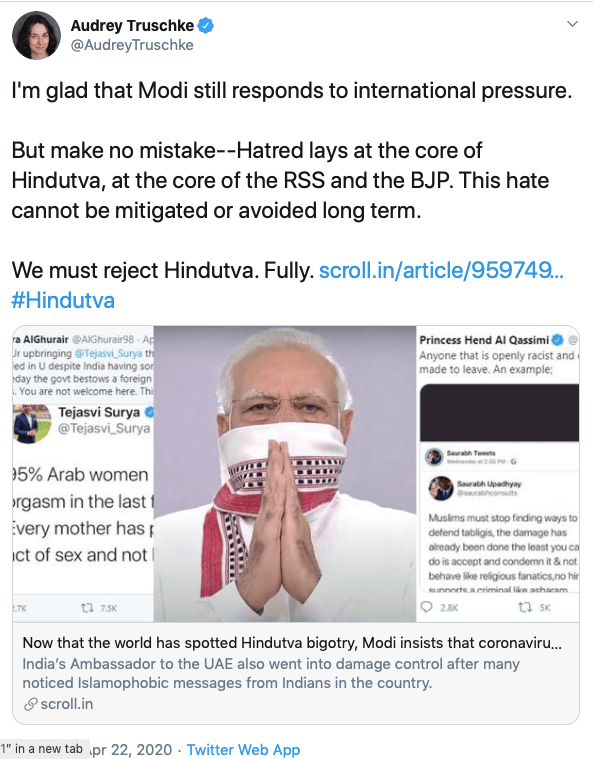Click Princess Hend Al Qassimi's verified badge
Image resolution: width=593 pixels, height=759 pixels.
(558, 340)
